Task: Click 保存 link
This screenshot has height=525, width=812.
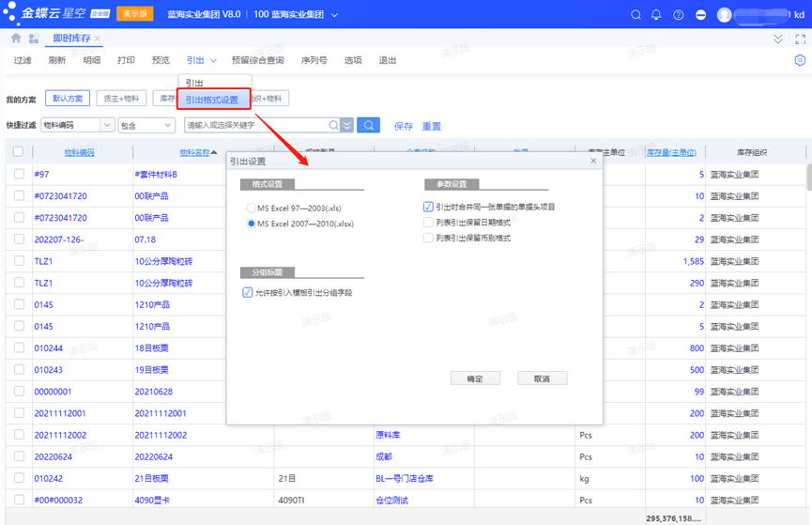Action: 404,126
